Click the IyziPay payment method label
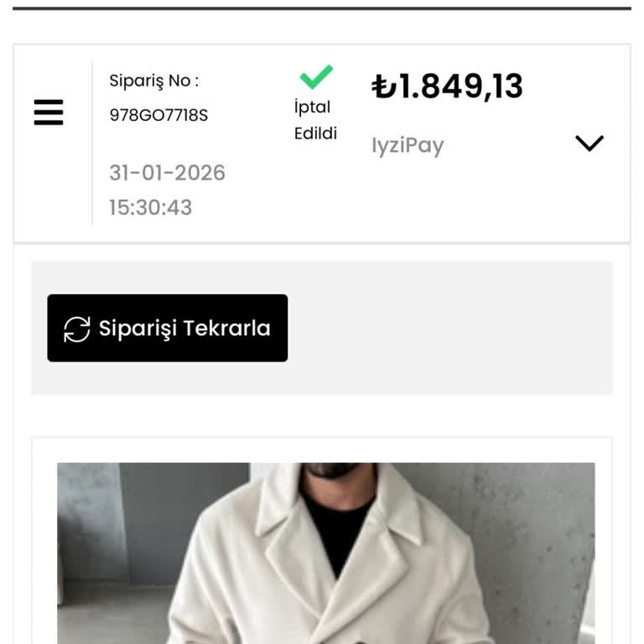Screen dimensions: 644x644 click(408, 145)
